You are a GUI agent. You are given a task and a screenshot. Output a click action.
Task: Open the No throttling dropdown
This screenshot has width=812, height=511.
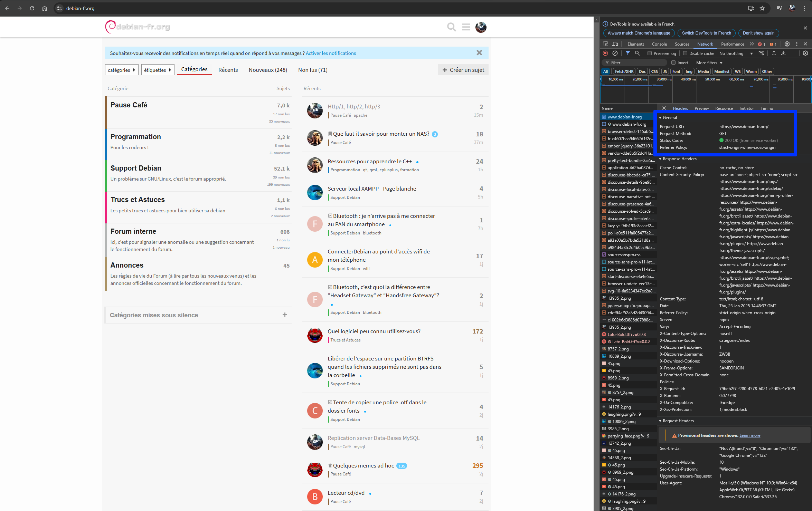736,53
